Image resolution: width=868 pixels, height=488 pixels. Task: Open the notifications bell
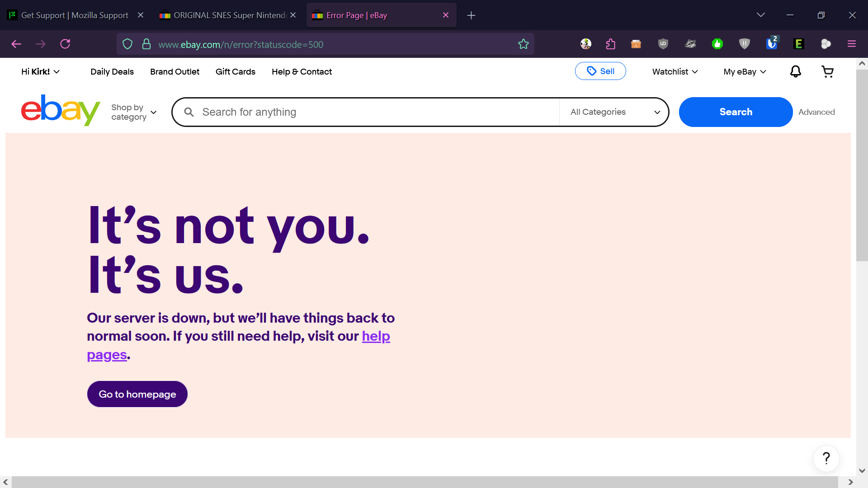[x=795, y=71]
